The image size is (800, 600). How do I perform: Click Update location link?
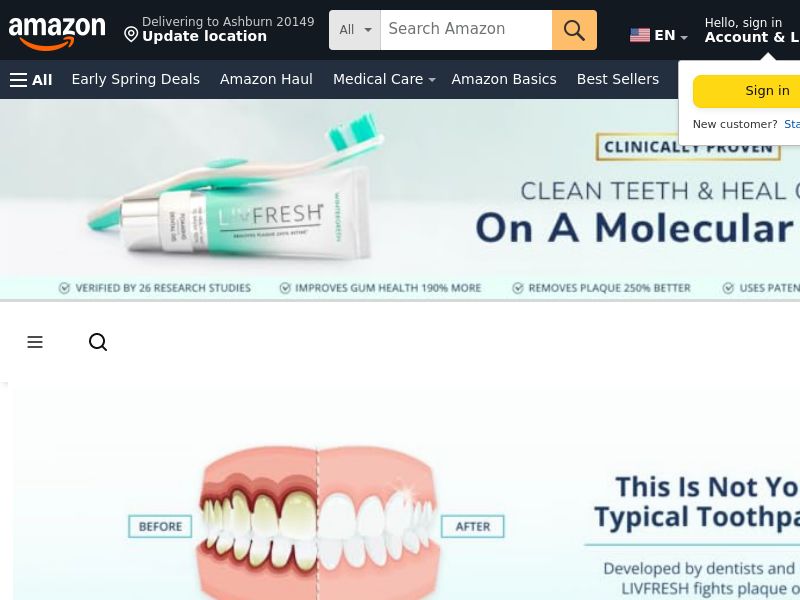click(204, 36)
